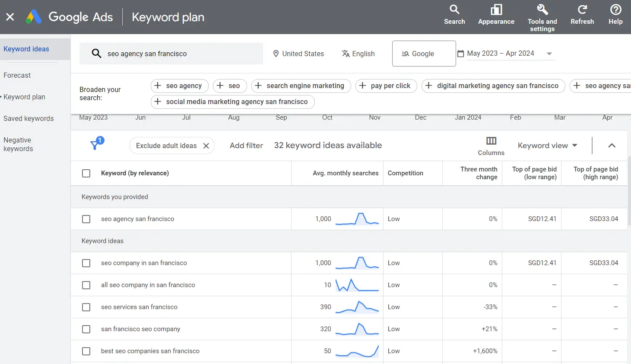The image size is (631, 364).
Task: Click the Google Ads logo
Action: [x=34, y=17]
